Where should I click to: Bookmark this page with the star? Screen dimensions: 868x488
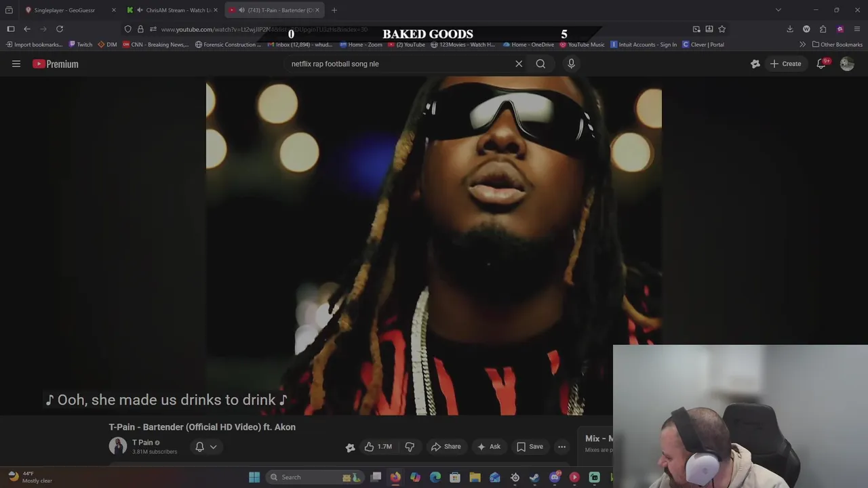click(722, 29)
